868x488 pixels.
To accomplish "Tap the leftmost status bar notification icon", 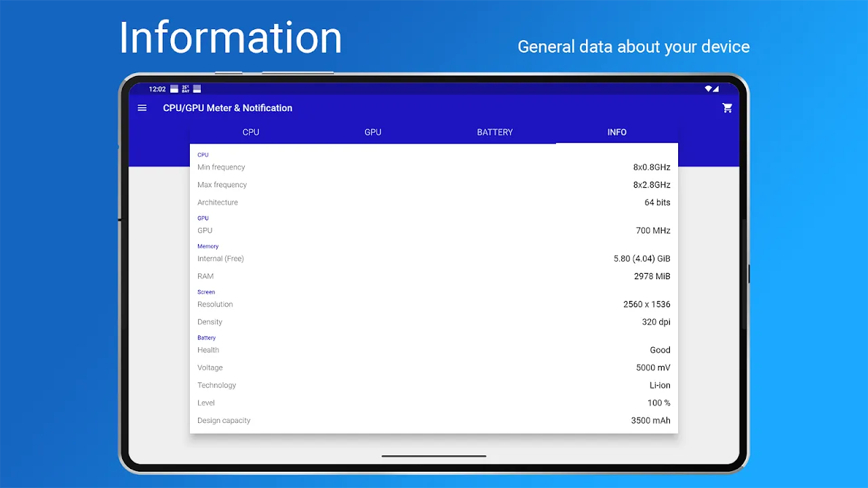I will point(174,89).
